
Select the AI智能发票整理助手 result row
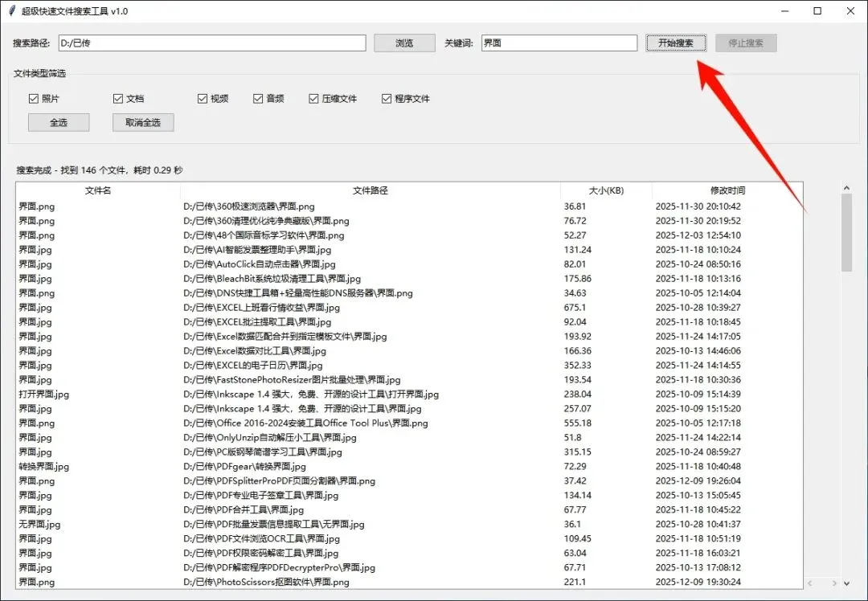coord(410,250)
